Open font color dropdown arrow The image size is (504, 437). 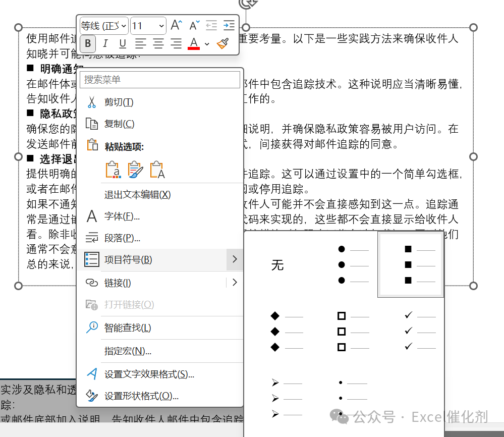pyautogui.click(x=207, y=44)
